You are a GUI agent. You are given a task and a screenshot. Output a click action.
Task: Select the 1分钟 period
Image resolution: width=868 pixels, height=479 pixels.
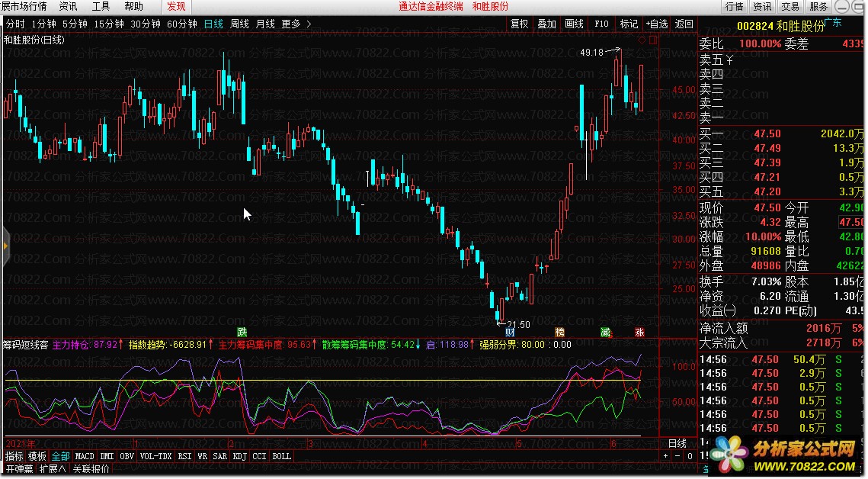pyautogui.click(x=43, y=24)
